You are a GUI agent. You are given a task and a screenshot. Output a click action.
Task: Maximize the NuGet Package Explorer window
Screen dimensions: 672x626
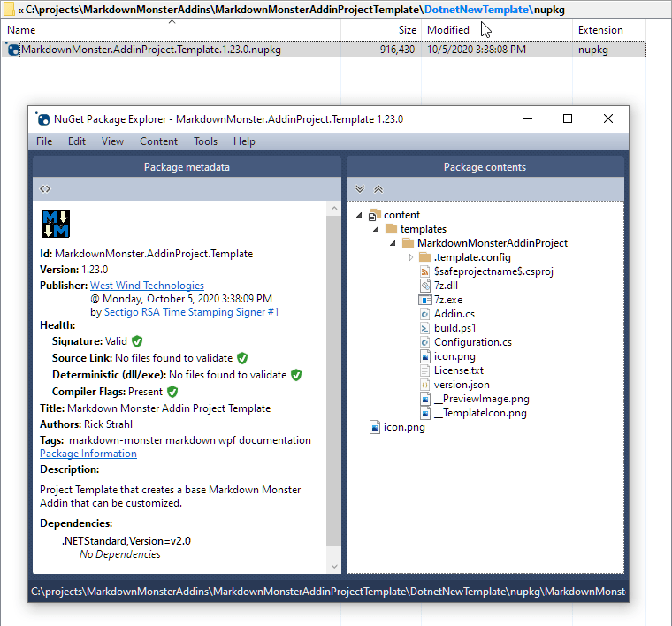(x=568, y=118)
